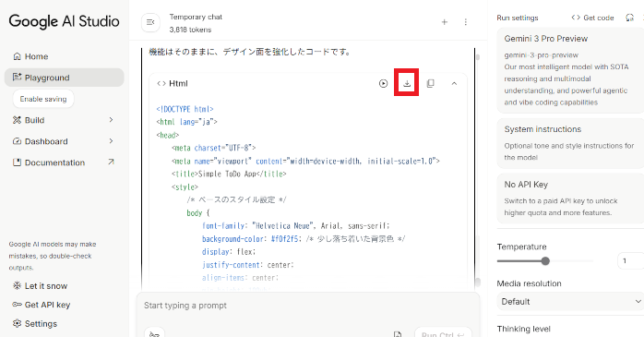Expand the Build menu chevron
The image size is (644, 337).
click(x=111, y=120)
